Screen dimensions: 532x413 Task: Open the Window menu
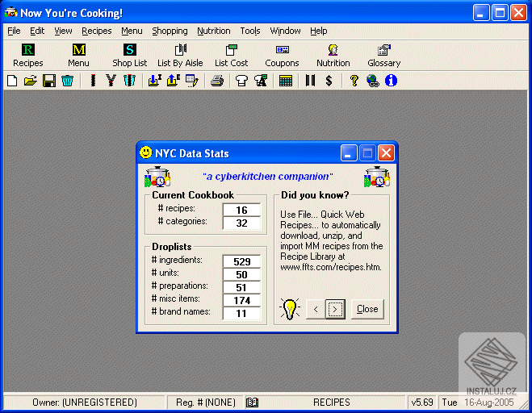285,31
